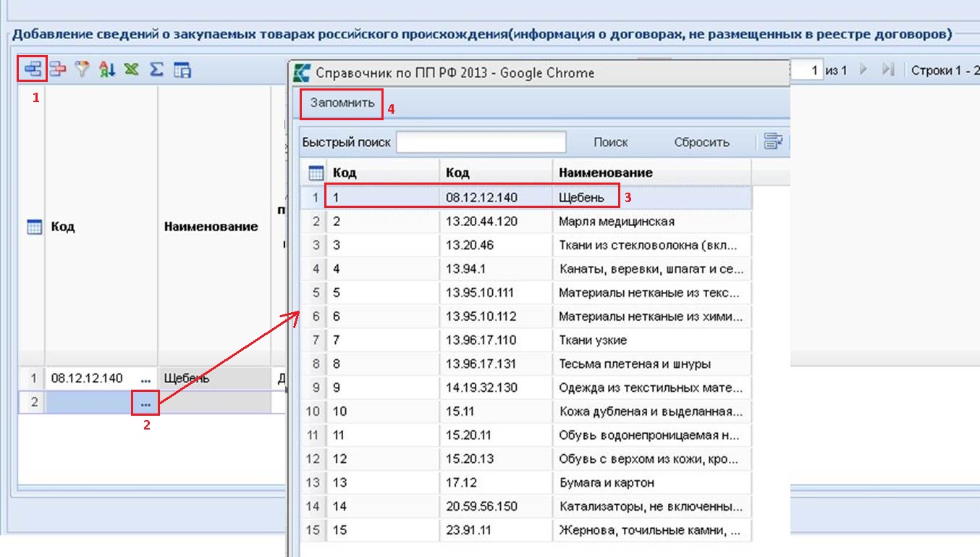Sort by the Наименование column in popup

(605, 173)
